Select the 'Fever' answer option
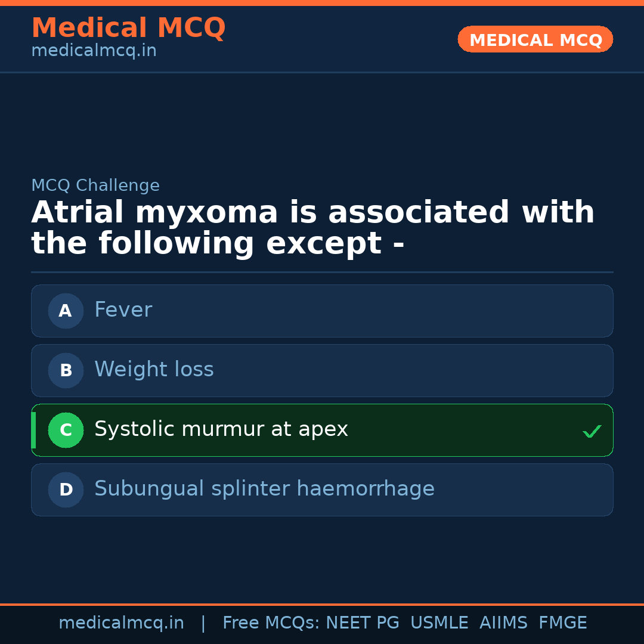 322,311
